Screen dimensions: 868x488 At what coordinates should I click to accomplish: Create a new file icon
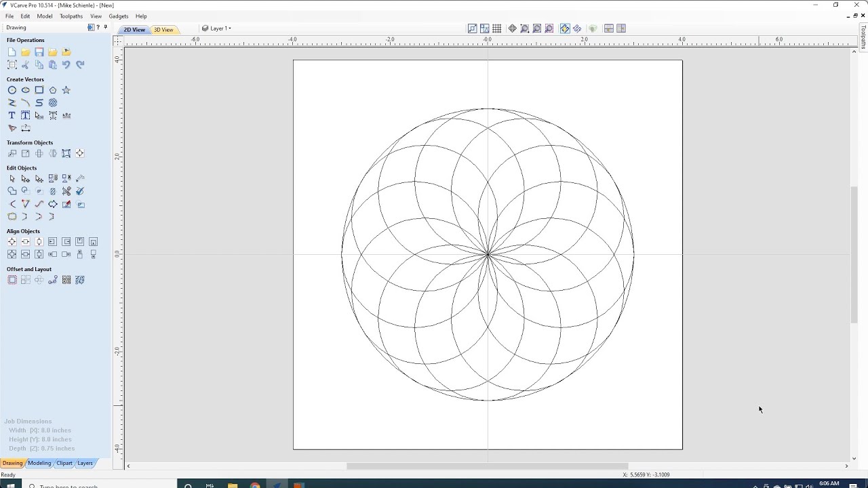click(12, 52)
